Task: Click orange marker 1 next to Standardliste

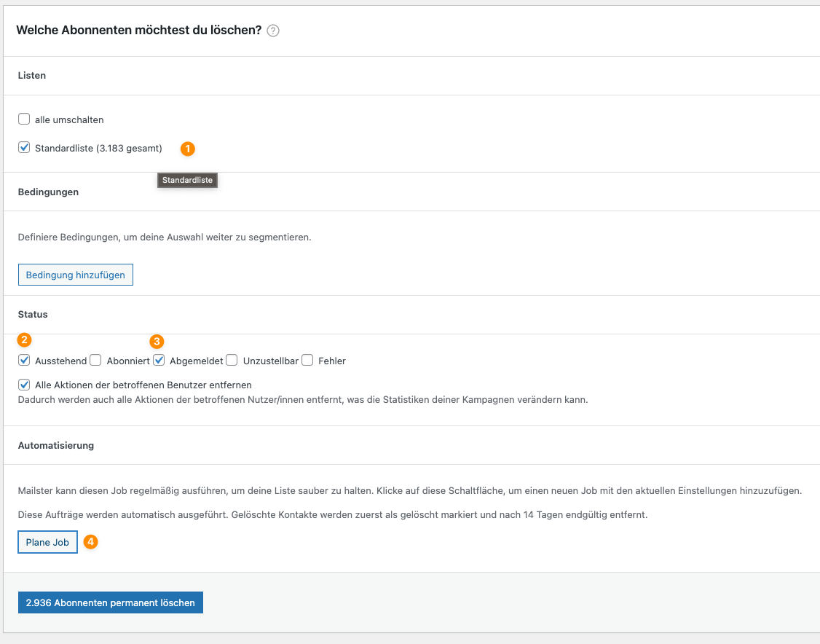Action: click(188, 149)
